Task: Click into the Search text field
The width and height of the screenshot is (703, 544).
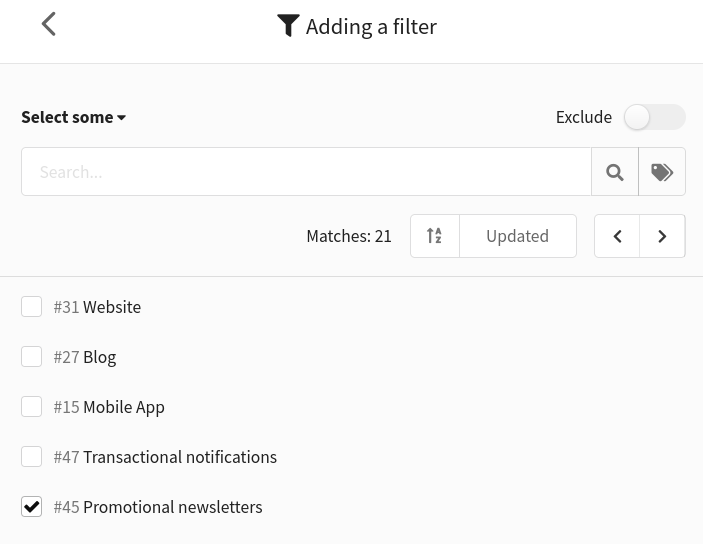Action: [306, 172]
